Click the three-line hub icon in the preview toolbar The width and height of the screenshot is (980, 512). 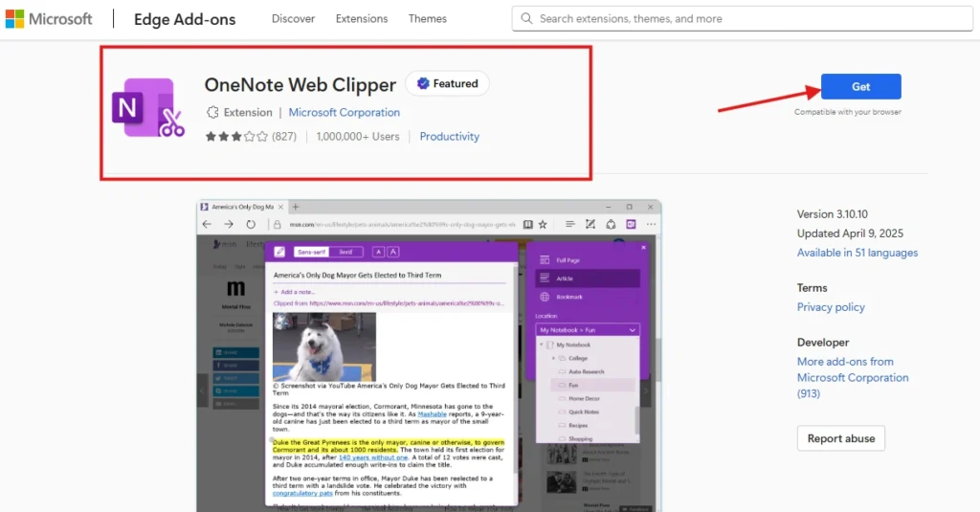pyautogui.click(x=570, y=224)
